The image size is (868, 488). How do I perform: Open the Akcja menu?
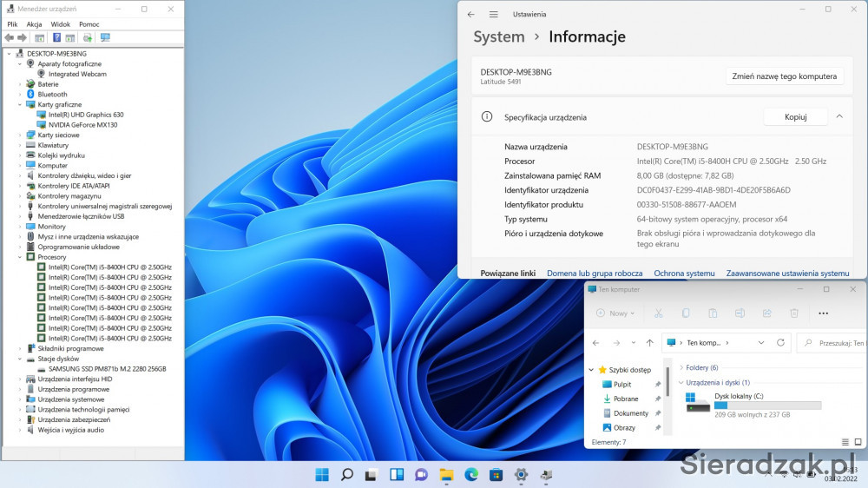tap(34, 24)
